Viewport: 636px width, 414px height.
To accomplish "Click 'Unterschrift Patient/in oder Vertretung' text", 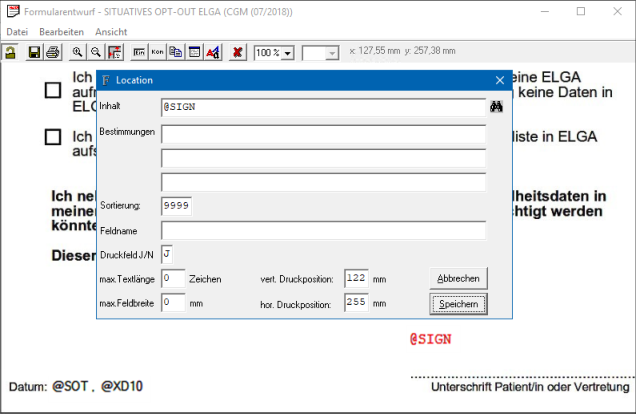I will (530, 387).
